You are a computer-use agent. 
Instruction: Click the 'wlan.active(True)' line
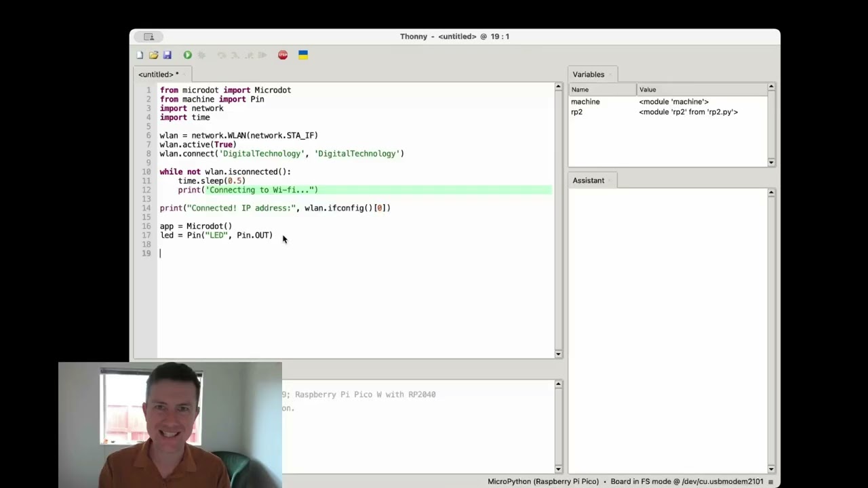pos(198,144)
